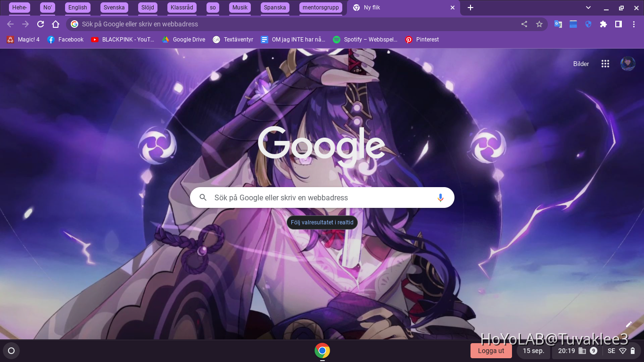
Task: Switch to the Svenska tab group
Action: (114, 8)
